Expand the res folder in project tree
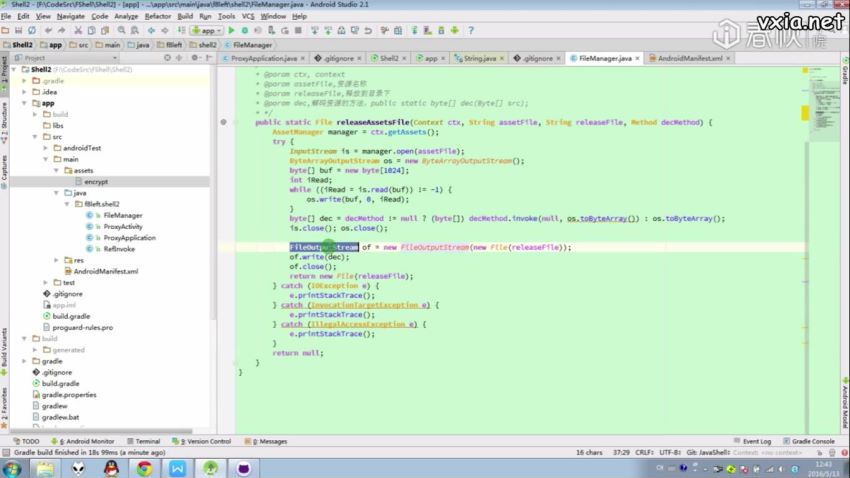 pyautogui.click(x=58, y=260)
